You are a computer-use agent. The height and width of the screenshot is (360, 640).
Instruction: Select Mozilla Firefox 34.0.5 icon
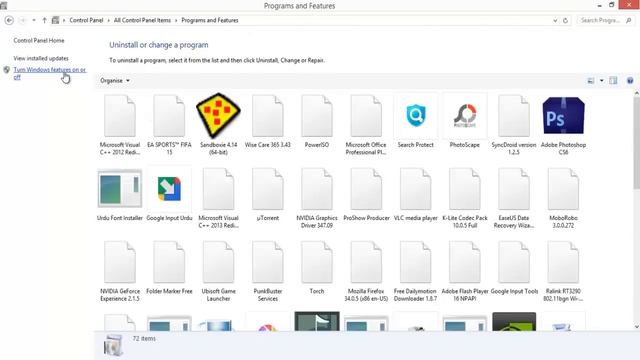click(x=366, y=262)
